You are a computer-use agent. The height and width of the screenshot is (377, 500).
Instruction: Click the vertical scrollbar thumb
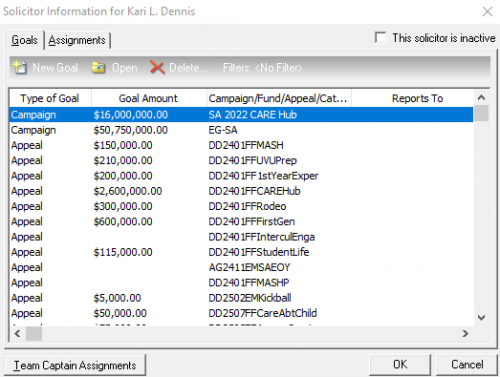click(481, 113)
